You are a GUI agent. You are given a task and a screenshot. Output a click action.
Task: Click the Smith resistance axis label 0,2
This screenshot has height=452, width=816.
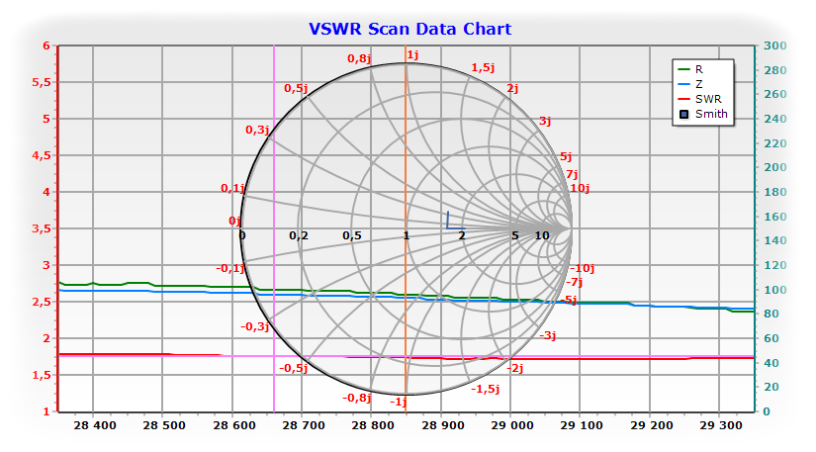tap(299, 236)
